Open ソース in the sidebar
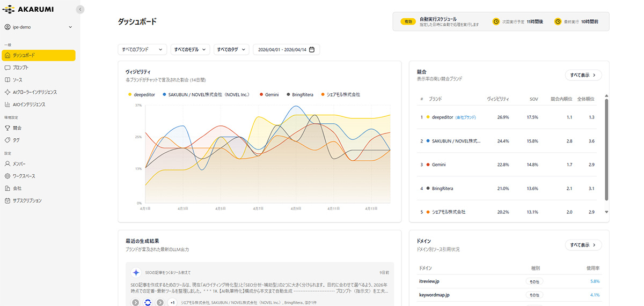This screenshot has height=306, width=644. (39, 80)
